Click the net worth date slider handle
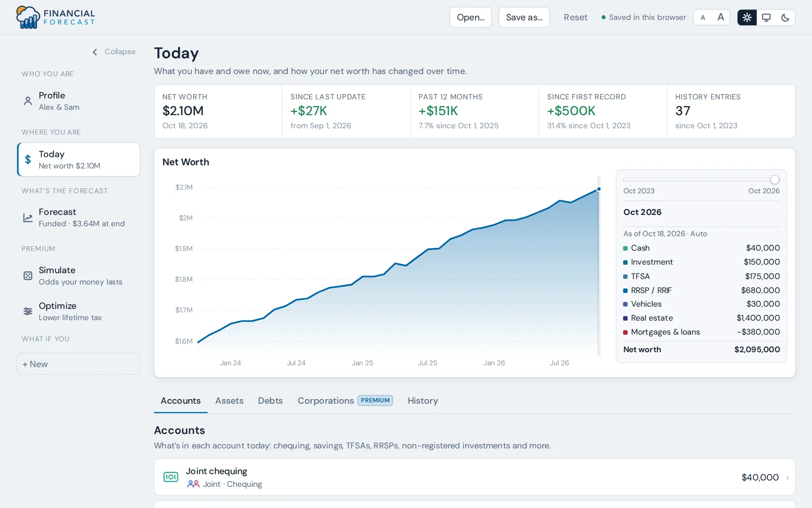Screen dimensions: 812x508 (775, 180)
